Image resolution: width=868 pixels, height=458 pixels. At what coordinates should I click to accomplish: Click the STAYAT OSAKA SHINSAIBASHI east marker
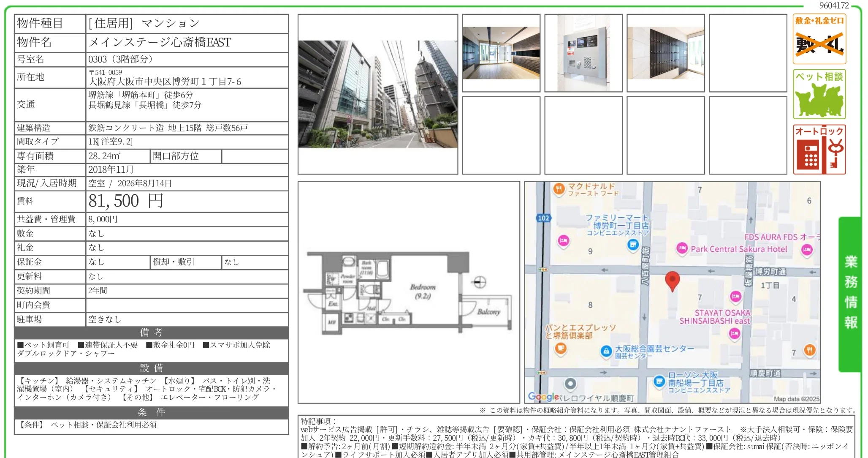(735, 297)
